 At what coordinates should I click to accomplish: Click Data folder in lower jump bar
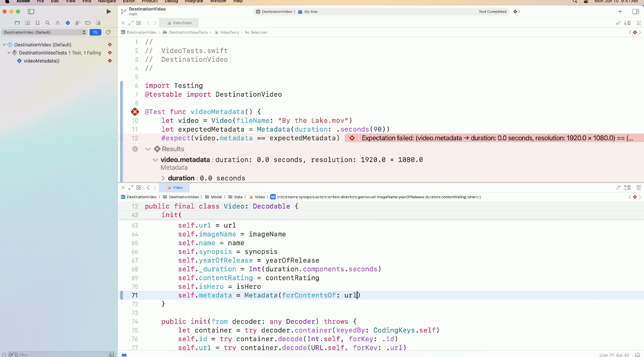[x=236, y=197]
